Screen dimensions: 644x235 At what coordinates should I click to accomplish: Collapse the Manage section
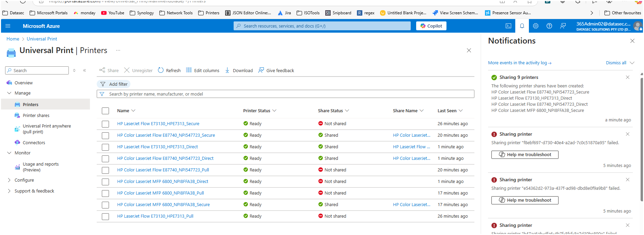click(x=9, y=93)
